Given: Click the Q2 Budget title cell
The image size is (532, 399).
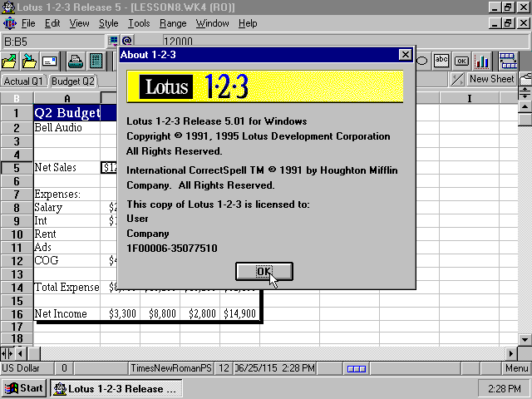Looking at the screenshot, I should [x=67, y=113].
